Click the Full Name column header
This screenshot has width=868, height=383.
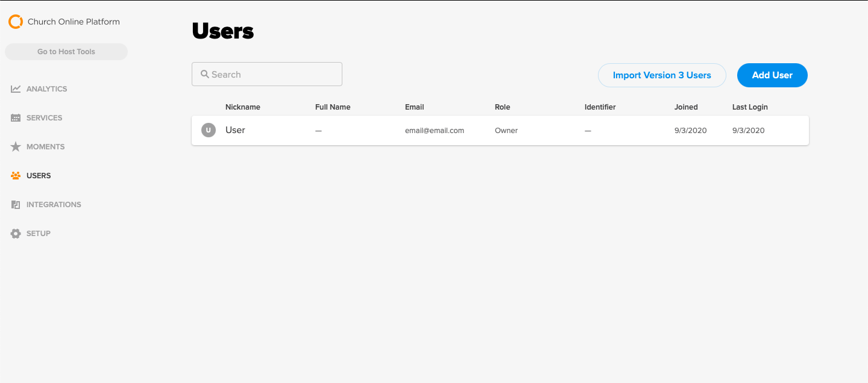333,107
